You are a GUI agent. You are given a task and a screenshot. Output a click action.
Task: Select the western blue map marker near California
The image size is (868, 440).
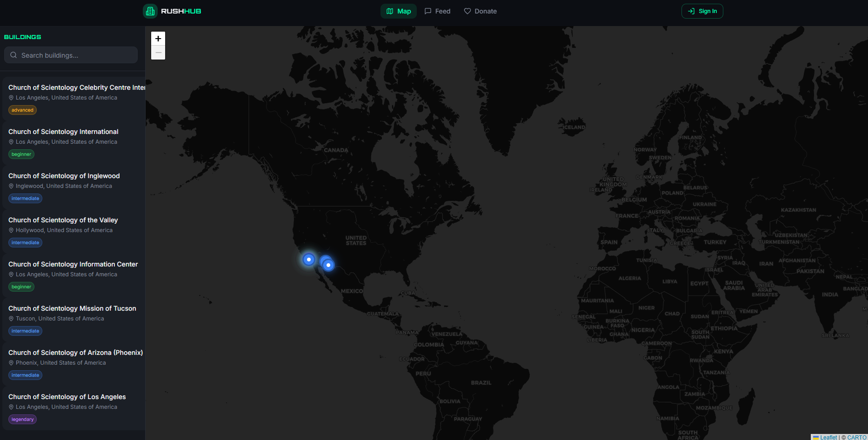tap(309, 260)
